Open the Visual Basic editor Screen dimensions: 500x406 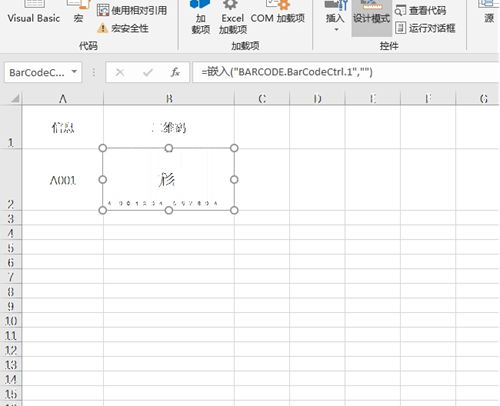(x=34, y=13)
